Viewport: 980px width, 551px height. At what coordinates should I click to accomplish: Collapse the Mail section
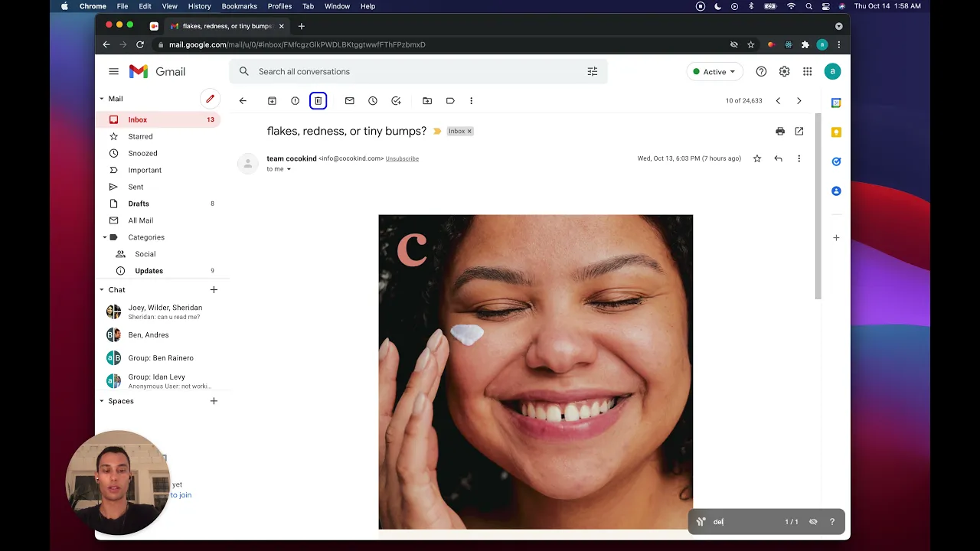click(x=101, y=99)
